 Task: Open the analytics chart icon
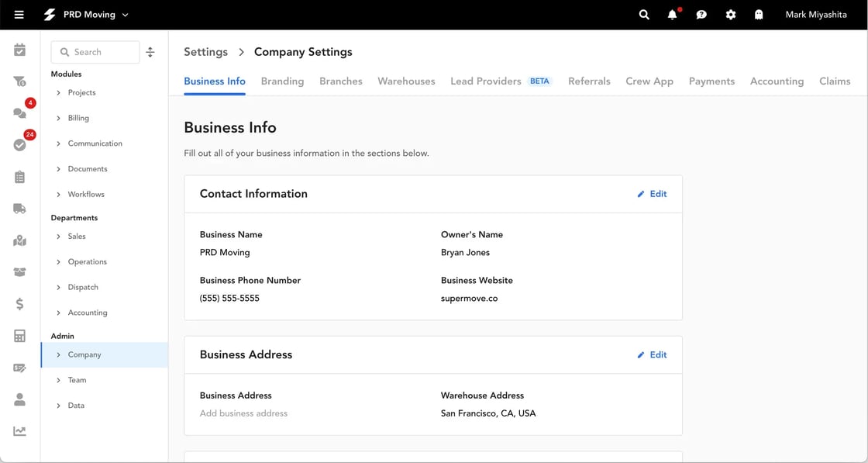click(x=19, y=430)
